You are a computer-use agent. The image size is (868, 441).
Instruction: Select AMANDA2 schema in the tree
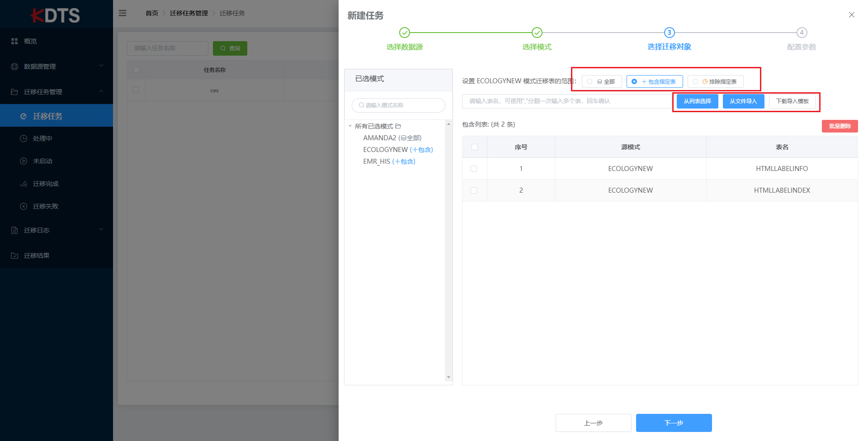pyautogui.click(x=392, y=138)
